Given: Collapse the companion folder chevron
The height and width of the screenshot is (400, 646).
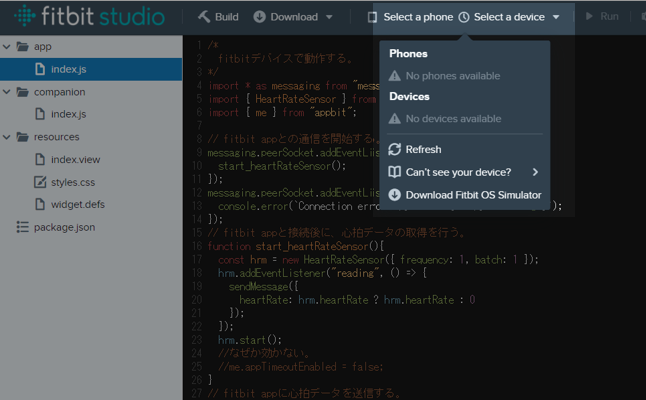Looking at the screenshot, I should tap(7, 91).
